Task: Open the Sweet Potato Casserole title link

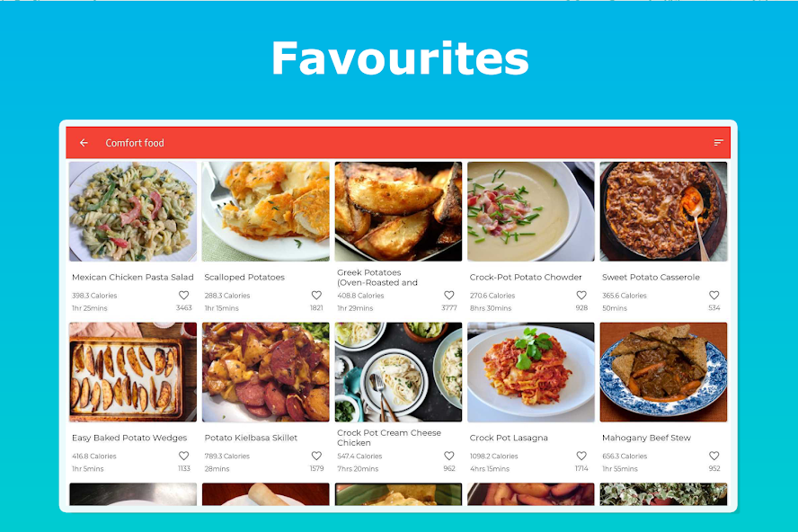Action: 651,277
